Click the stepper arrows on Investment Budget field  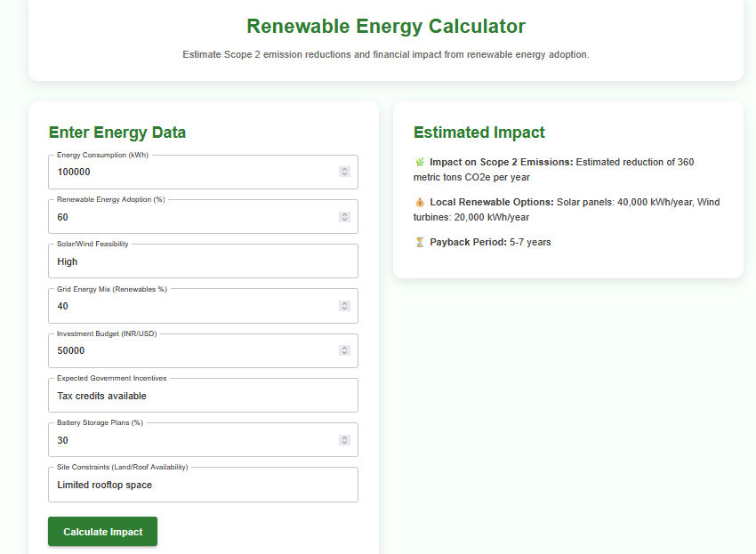[x=344, y=350]
